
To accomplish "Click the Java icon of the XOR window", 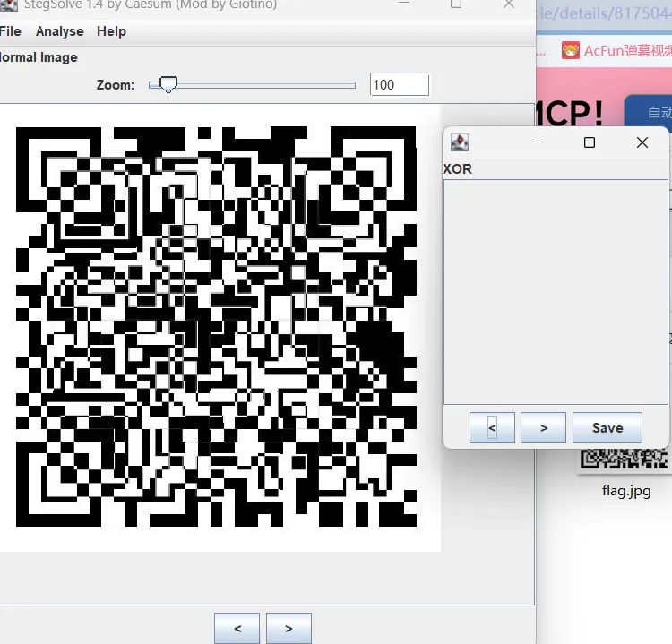I will [x=460, y=142].
